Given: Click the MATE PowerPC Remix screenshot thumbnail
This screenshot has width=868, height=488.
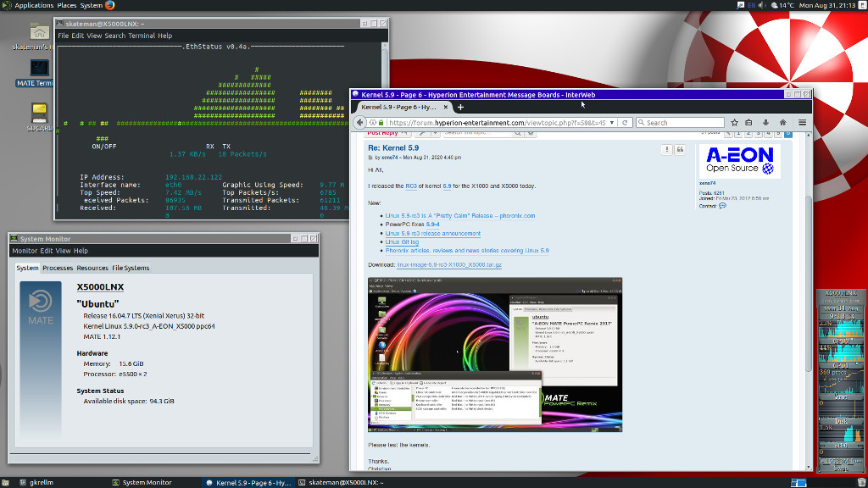Looking at the screenshot, I should [495, 355].
